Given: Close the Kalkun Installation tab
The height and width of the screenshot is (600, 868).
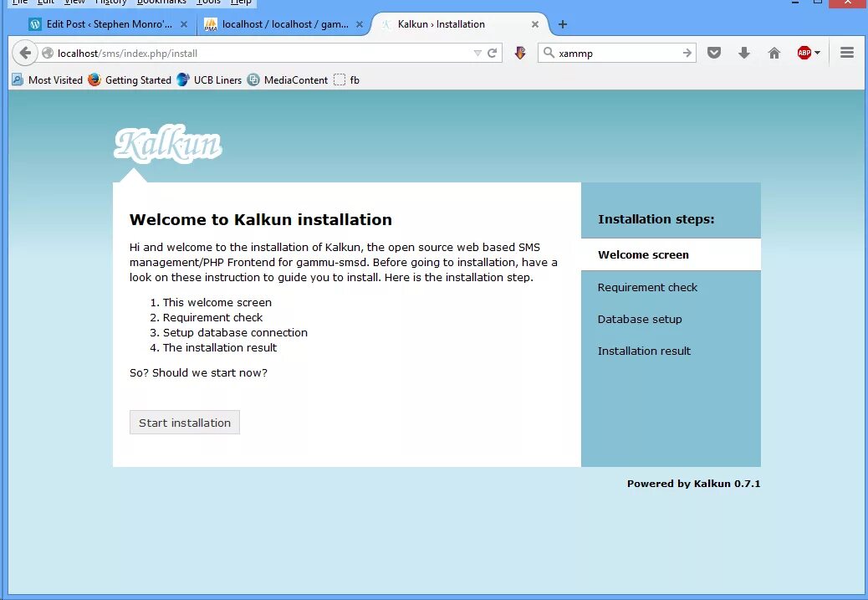Looking at the screenshot, I should [x=534, y=24].
